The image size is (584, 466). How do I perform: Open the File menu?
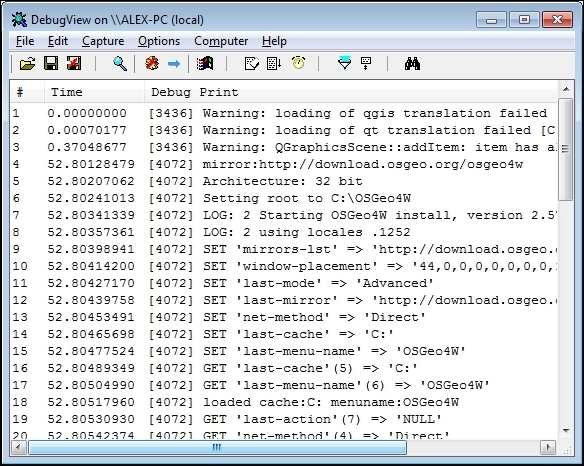25,41
